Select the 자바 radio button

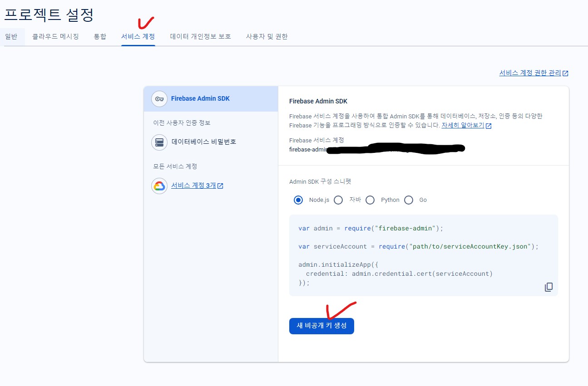coord(338,200)
